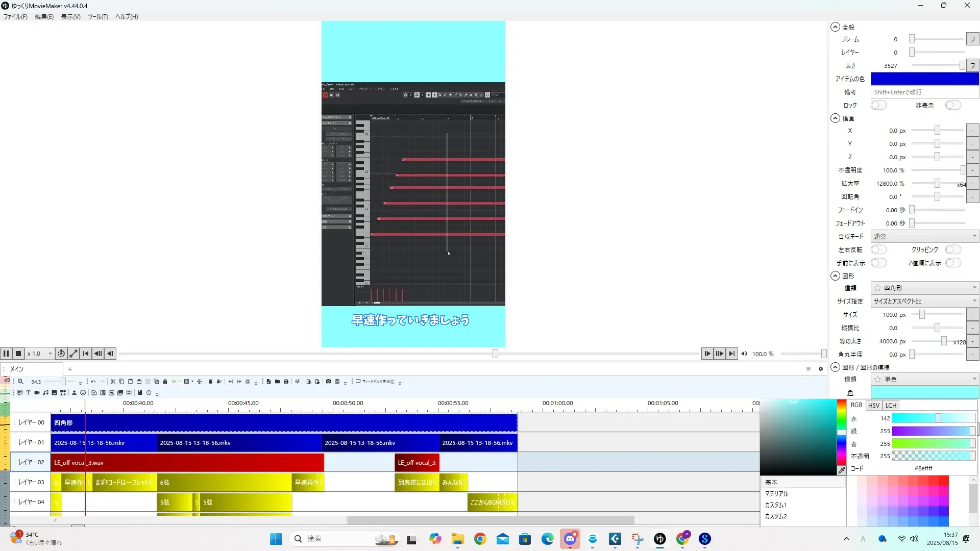Click the trash delete icon in toolbar

coord(210,382)
